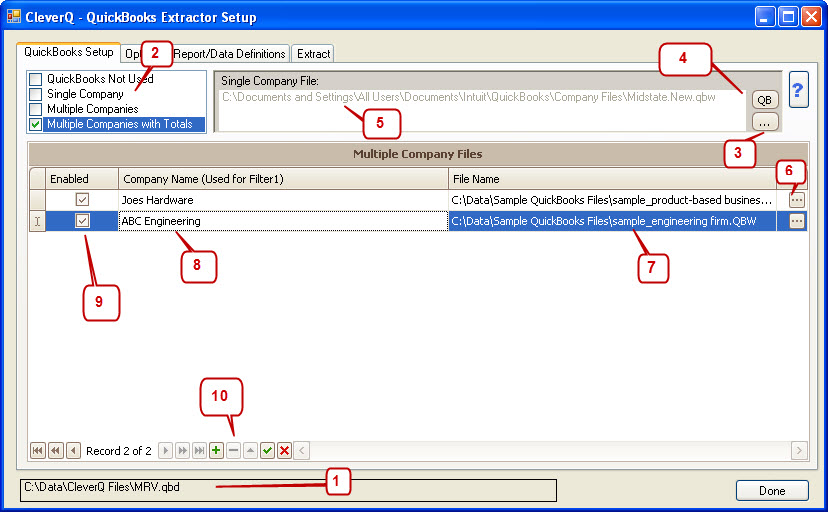Click the ABC Engineering company name field

coord(282,221)
